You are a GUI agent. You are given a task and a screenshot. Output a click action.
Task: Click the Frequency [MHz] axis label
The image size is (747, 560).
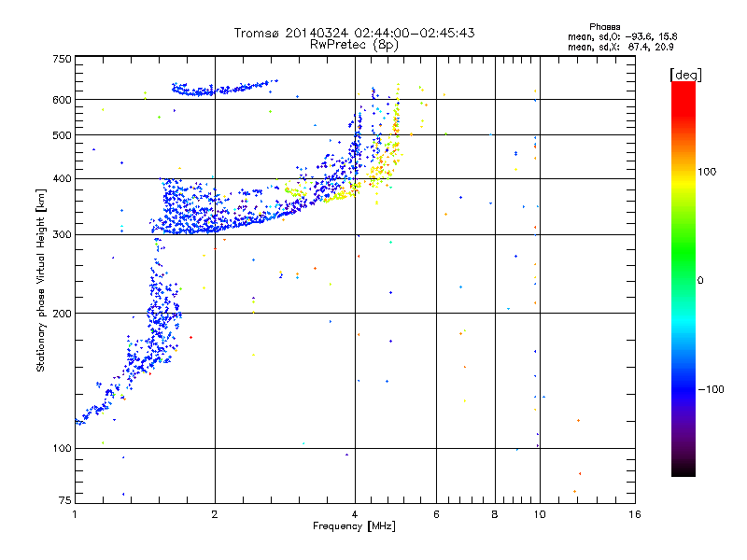tap(354, 526)
